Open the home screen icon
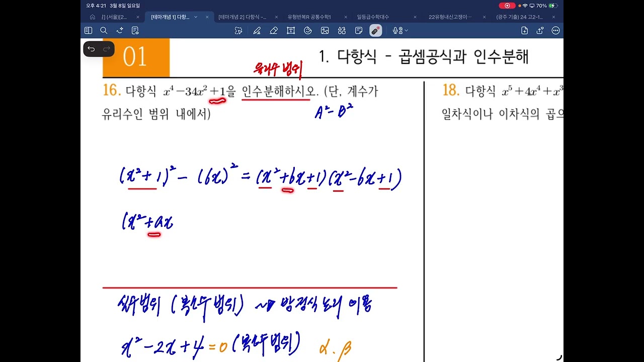The height and width of the screenshot is (362, 644). (93, 17)
